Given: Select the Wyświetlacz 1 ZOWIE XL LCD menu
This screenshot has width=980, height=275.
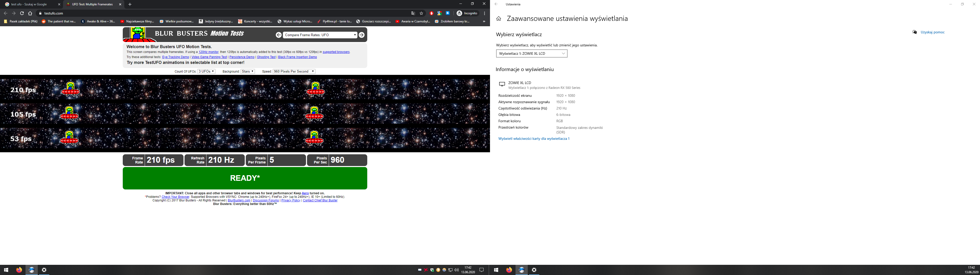Looking at the screenshot, I should tap(531, 53).
